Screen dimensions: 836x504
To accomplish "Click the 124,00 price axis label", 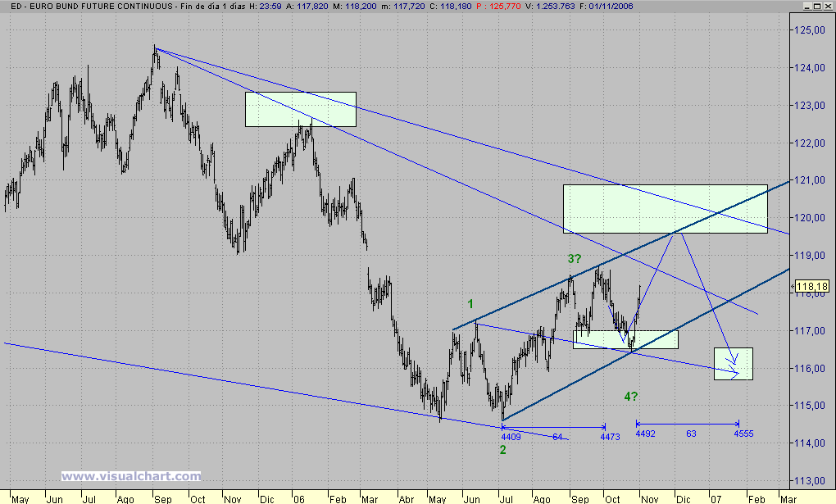I will [x=809, y=68].
